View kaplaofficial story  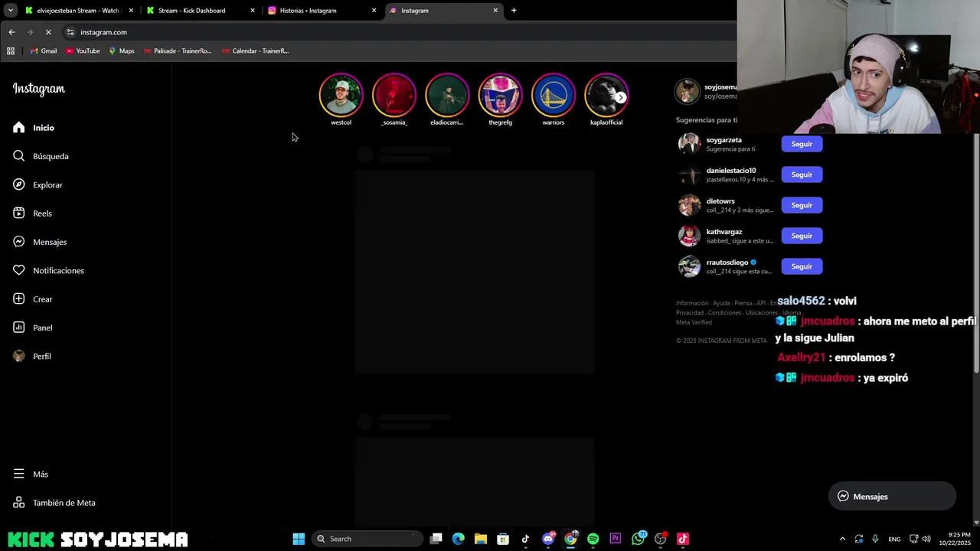(606, 95)
